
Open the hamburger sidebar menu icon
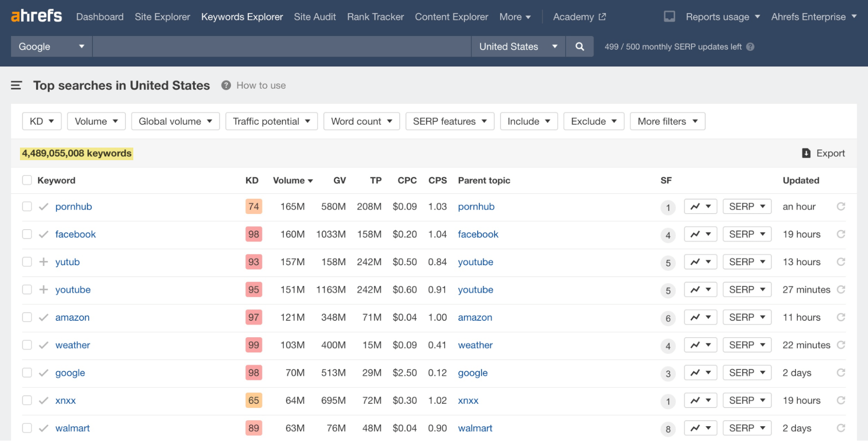(16, 86)
